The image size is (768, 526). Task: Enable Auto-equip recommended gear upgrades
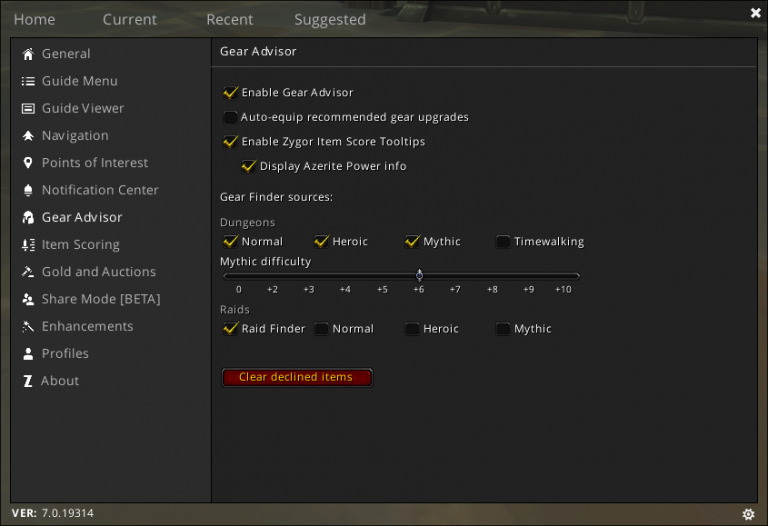click(x=230, y=118)
